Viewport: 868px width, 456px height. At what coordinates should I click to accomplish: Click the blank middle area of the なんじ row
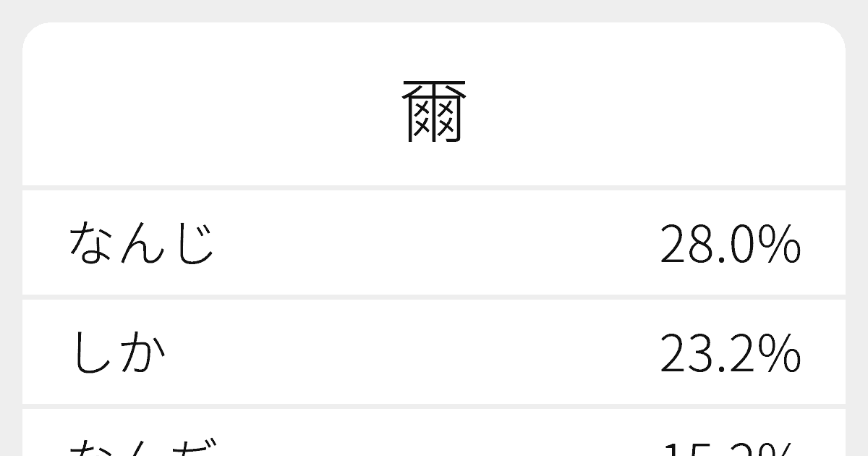pos(434,243)
